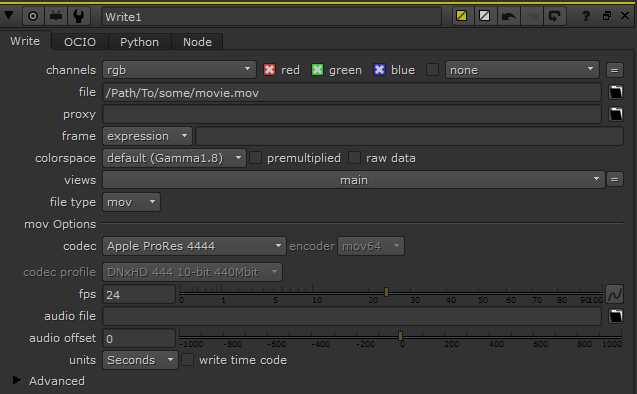The width and height of the screenshot is (637, 394).
Task: Toggle the empty checkbox before the none dropdown
Action: coord(432,70)
